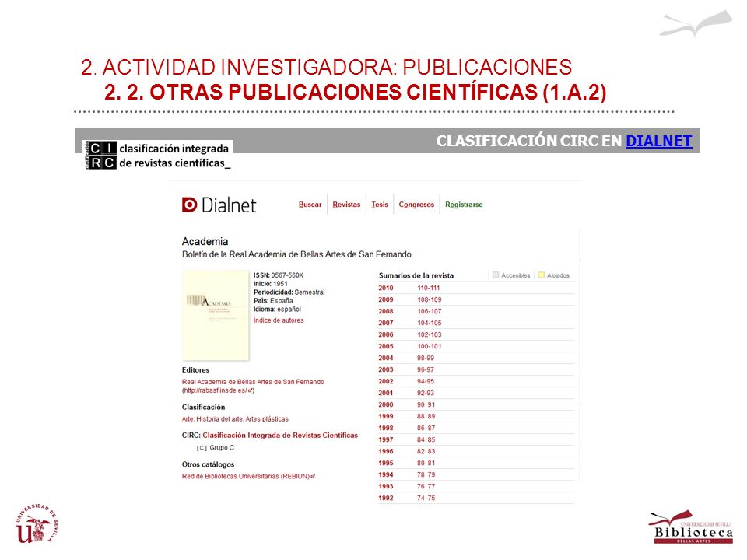
Task: Open the Tesis menu item
Action: coord(380,205)
